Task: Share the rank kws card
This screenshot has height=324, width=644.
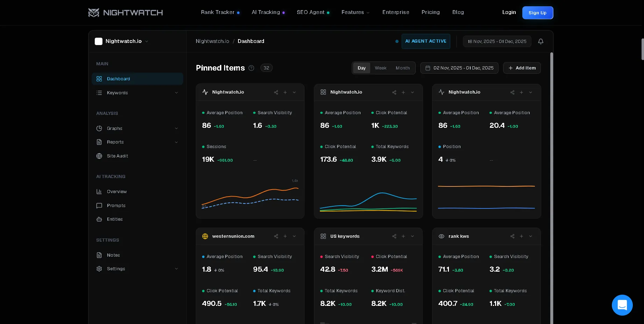Action: pyautogui.click(x=513, y=236)
